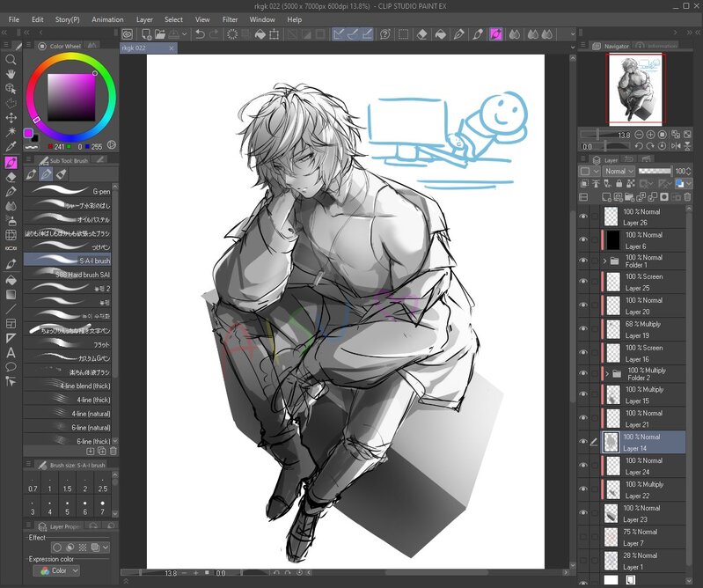Toggle snap to ruler in command bar
This screenshot has height=588, width=703.
pyautogui.click(x=339, y=34)
